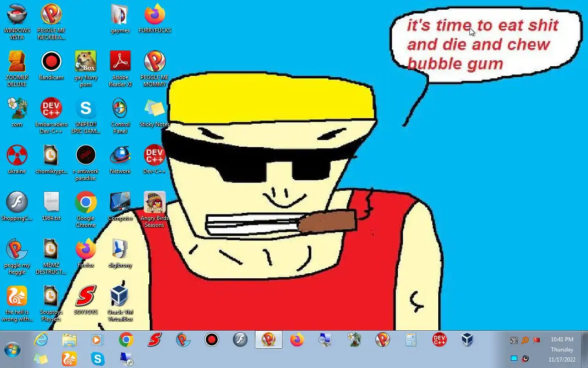Open the Computer desktop icon
This screenshot has height=368, width=588.
tap(120, 206)
